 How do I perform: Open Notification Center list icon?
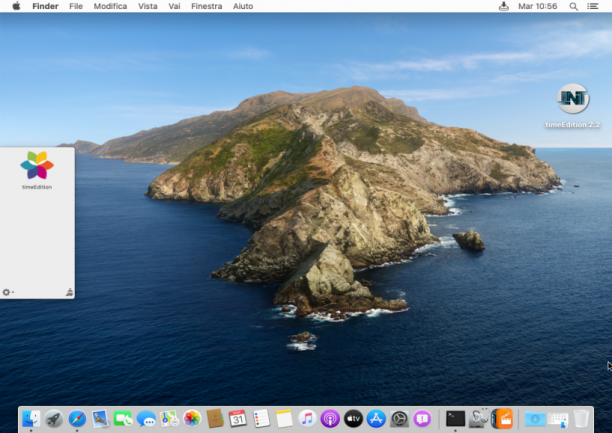click(592, 6)
